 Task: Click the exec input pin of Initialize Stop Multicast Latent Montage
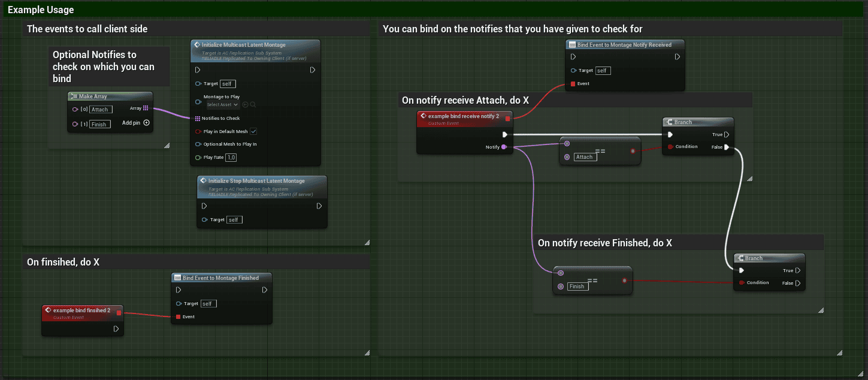[x=204, y=206]
